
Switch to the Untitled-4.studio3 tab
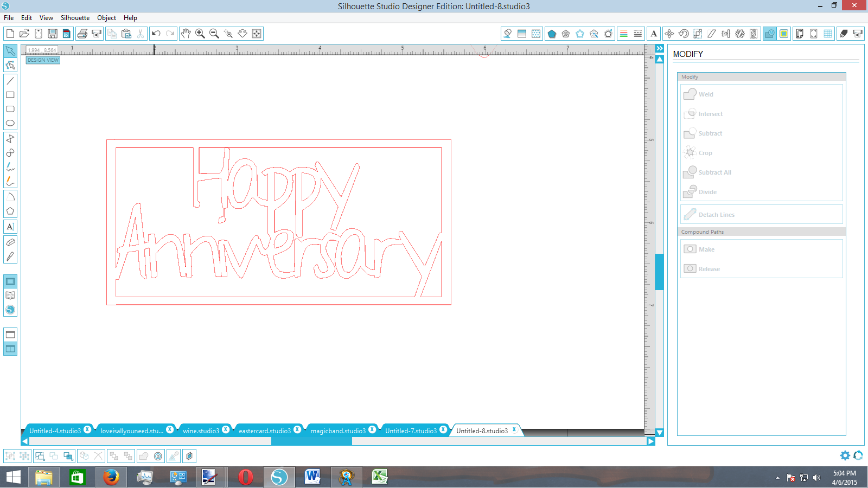point(55,431)
